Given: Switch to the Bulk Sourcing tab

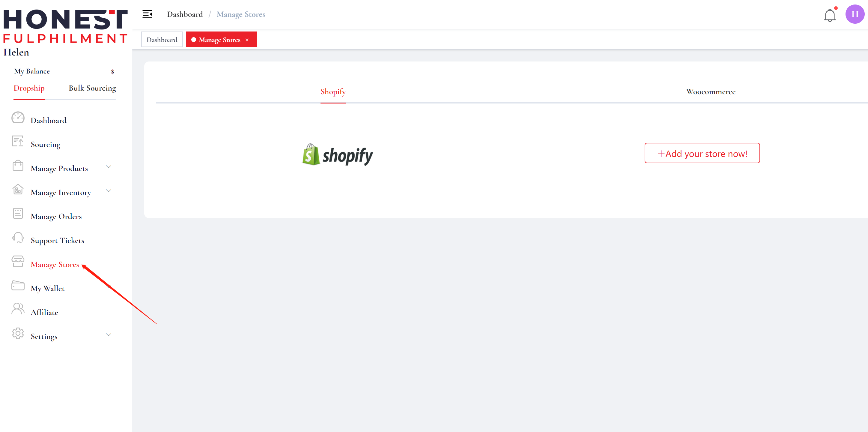Looking at the screenshot, I should click(x=92, y=88).
